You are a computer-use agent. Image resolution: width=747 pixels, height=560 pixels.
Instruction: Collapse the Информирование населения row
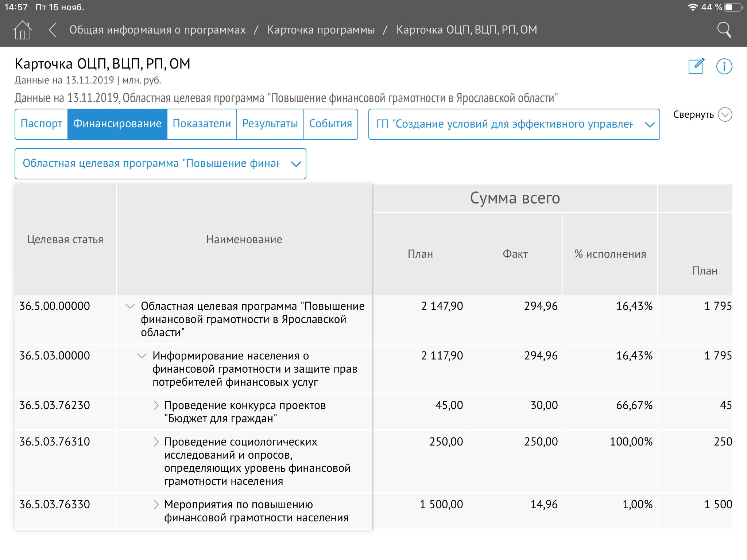click(x=142, y=356)
